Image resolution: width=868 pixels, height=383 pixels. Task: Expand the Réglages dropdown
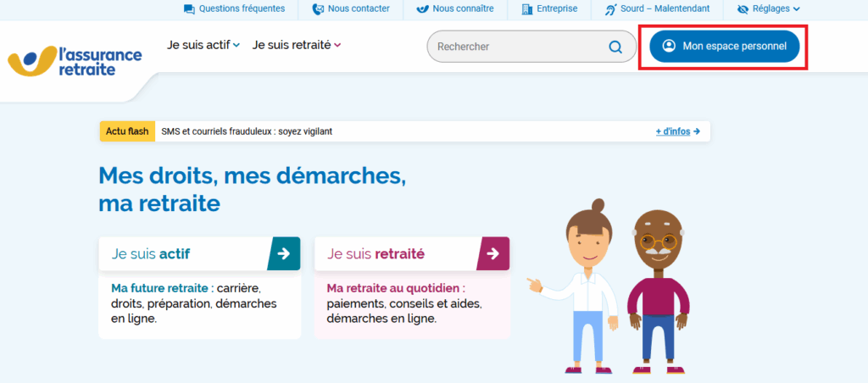[769, 9]
